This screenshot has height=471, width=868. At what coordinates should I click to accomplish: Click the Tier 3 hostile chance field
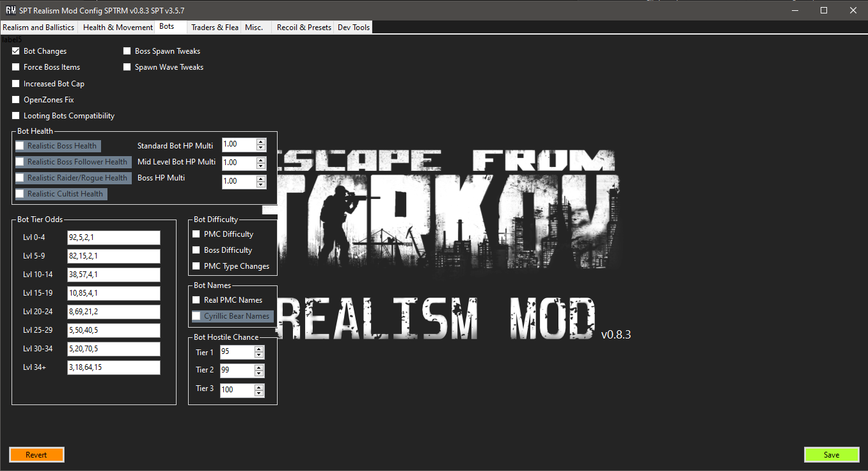point(237,390)
